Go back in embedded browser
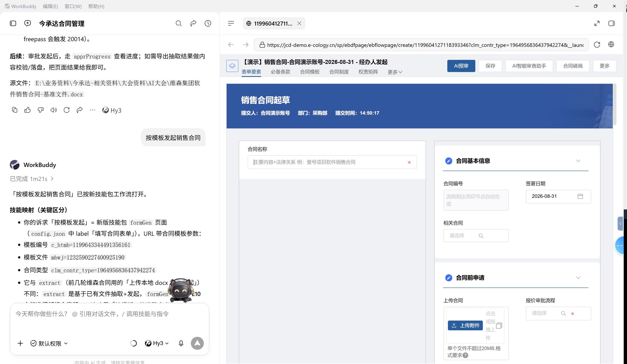627x364 pixels. coord(231,44)
